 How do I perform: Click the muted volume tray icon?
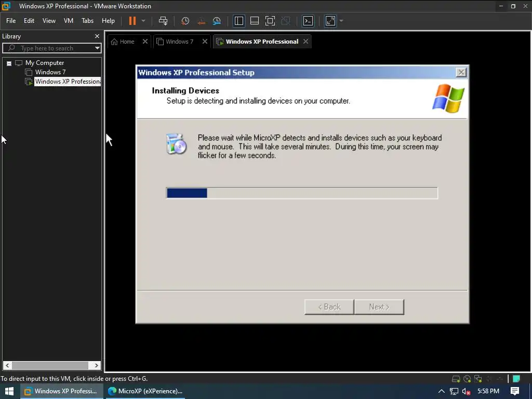pos(466,391)
